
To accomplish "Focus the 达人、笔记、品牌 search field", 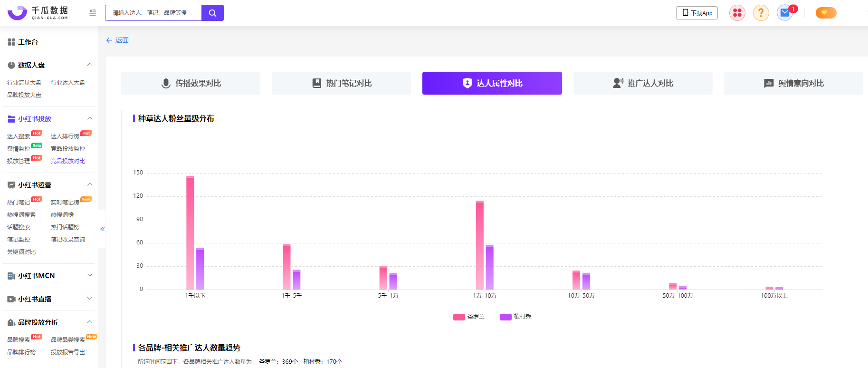I will (153, 13).
